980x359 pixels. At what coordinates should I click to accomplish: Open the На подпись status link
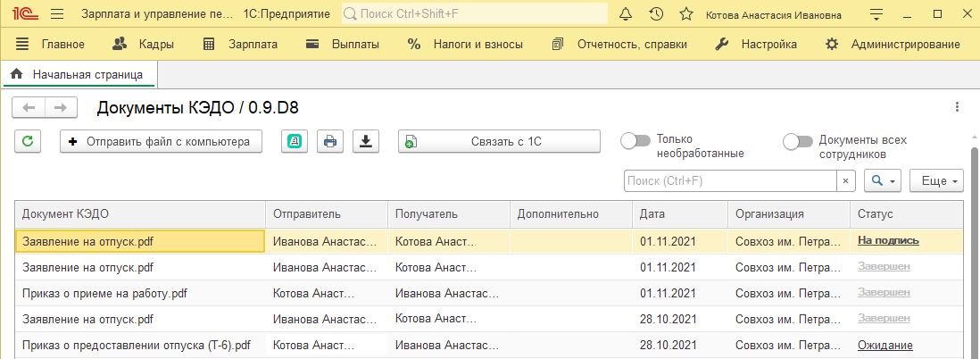888,240
